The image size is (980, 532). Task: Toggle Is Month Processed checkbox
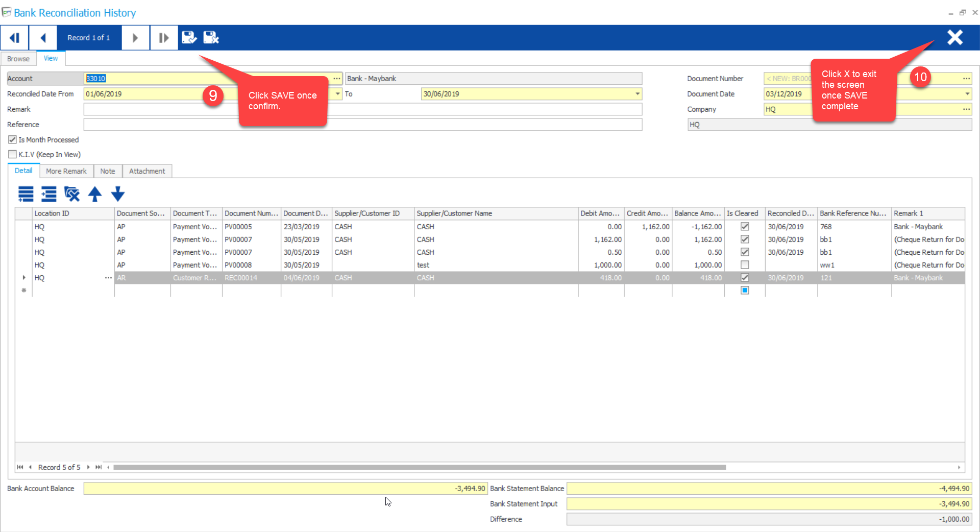(x=12, y=139)
